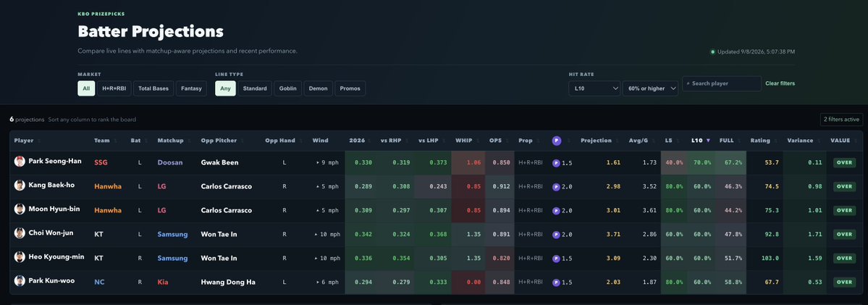Click Moon Hyun-bin's player avatar
The image size is (868, 305).
click(x=20, y=209)
